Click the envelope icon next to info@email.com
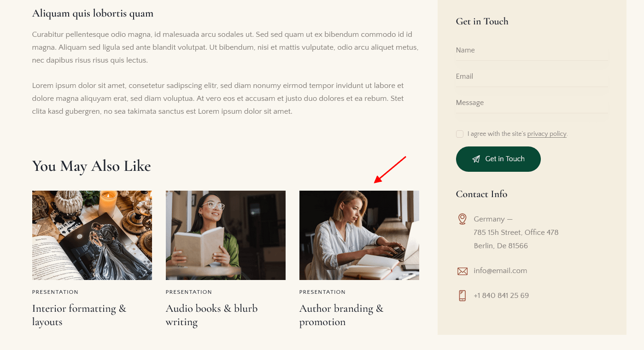 coord(462,271)
